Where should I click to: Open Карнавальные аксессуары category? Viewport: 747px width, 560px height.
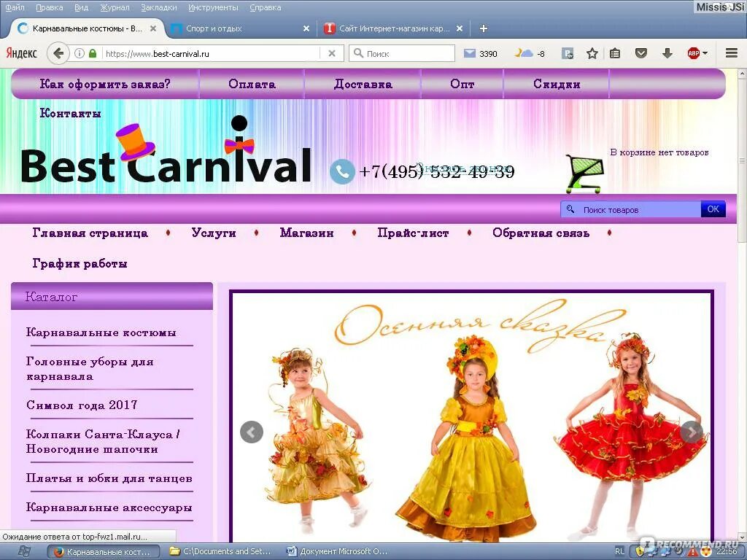tap(109, 507)
